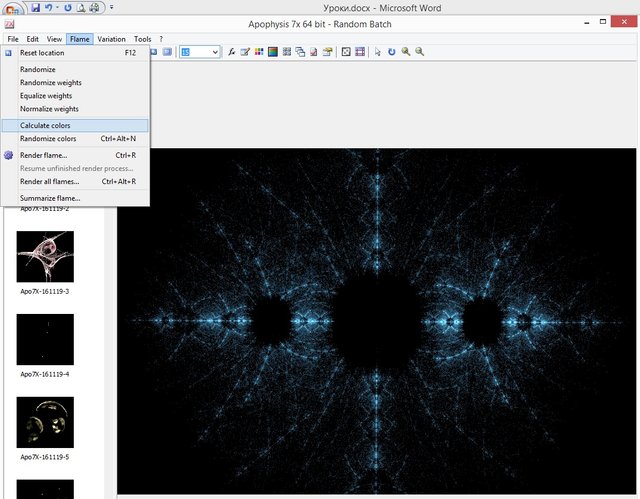
Task: Select thumbnail Apo7X-161119-5
Action: 45,422
